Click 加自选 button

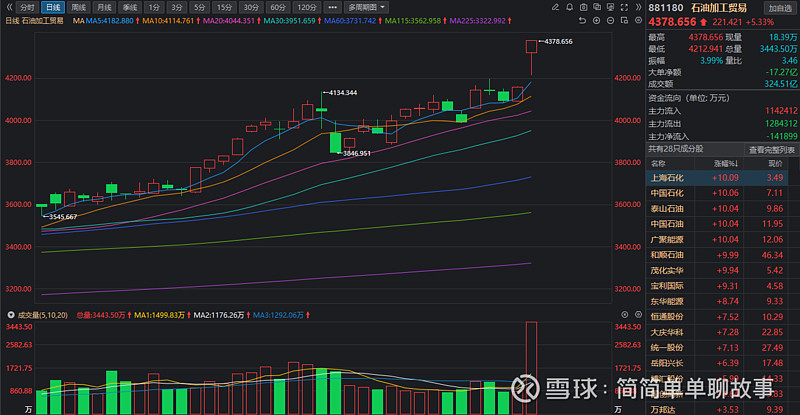780,8
